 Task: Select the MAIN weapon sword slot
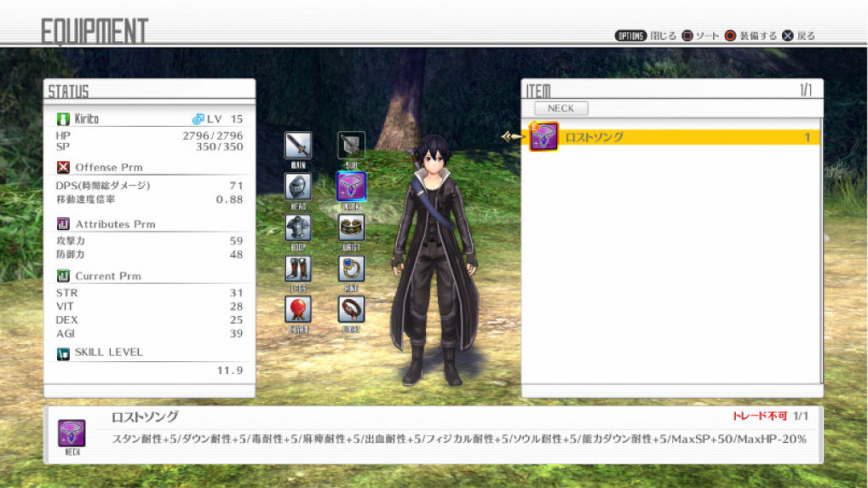298,146
